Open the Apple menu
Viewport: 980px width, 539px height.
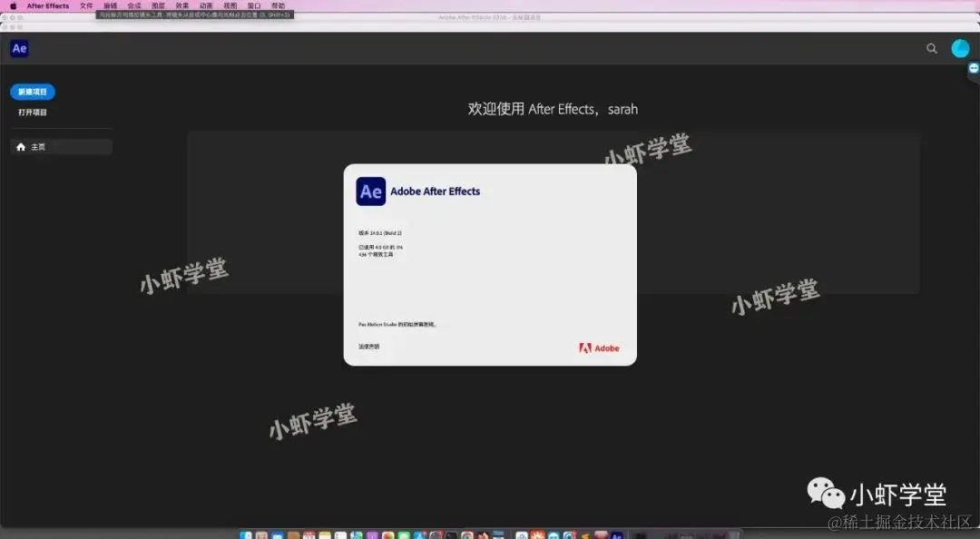coord(13,5)
